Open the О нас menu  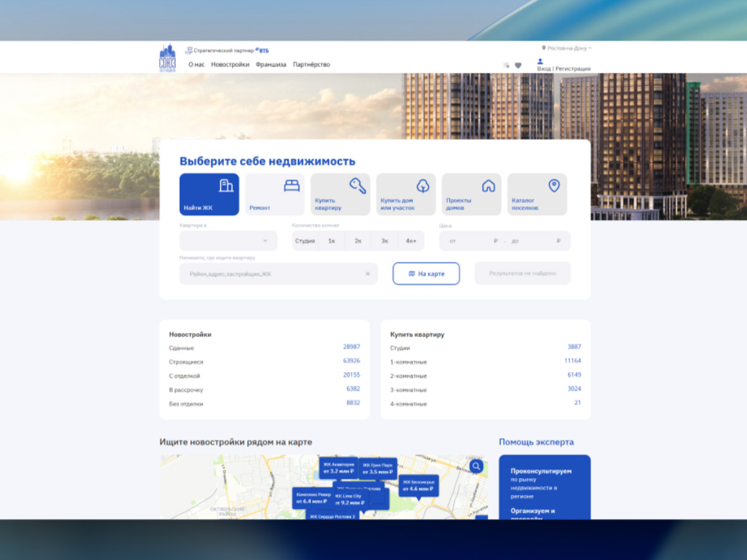(x=197, y=65)
